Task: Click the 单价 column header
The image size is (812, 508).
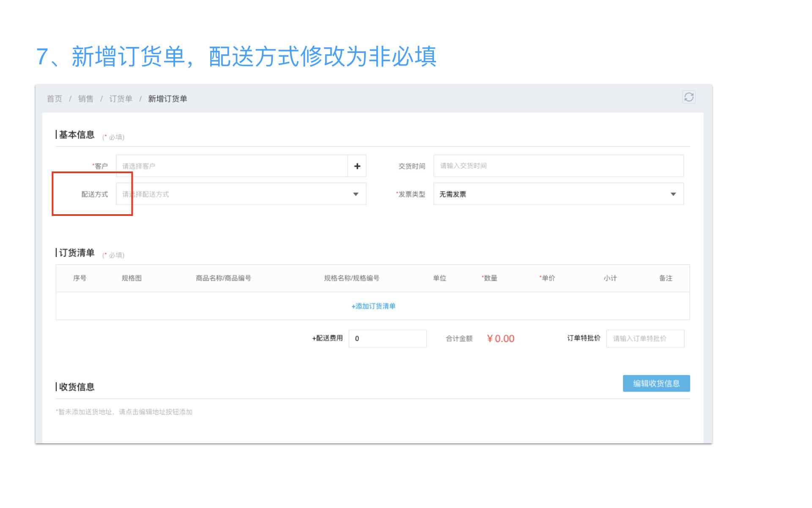Action: point(548,278)
